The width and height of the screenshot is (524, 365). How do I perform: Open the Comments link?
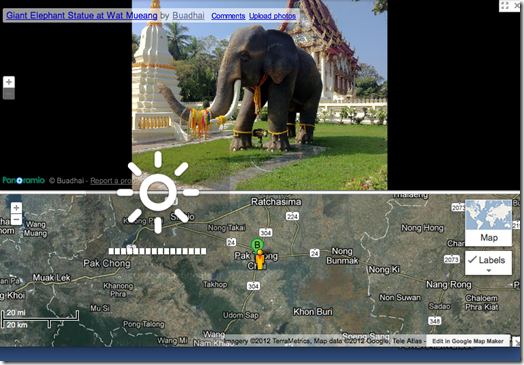click(x=228, y=16)
